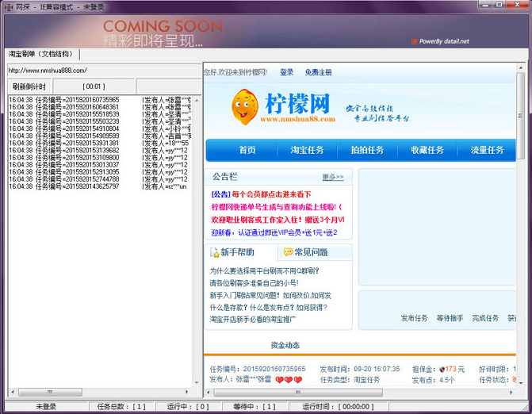
Task: Click the 运行时间 status bar entry
Action: tap(338, 407)
